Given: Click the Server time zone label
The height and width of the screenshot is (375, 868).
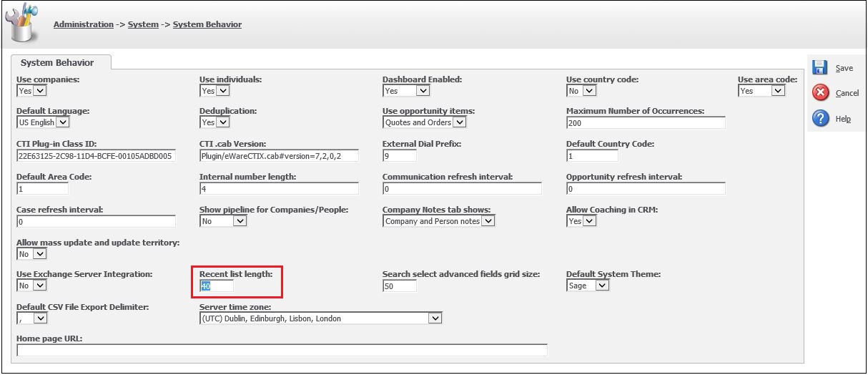Looking at the screenshot, I should click(x=235, y=307).
